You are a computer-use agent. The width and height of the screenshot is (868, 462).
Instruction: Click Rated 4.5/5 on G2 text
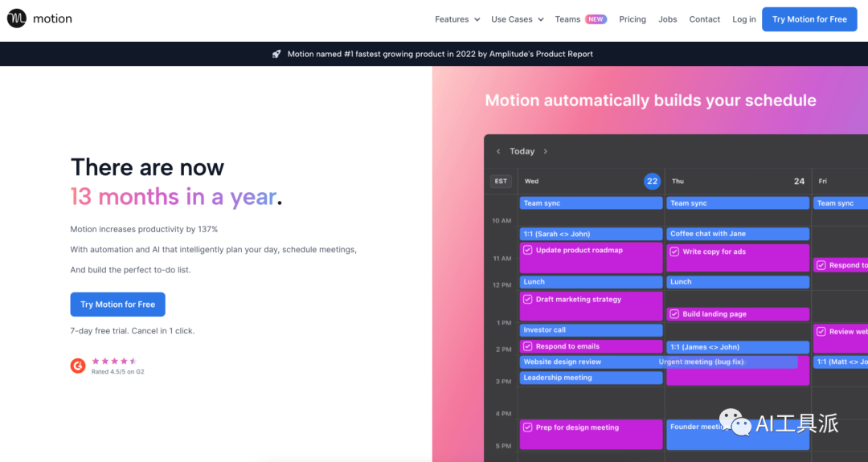(118, 372)
